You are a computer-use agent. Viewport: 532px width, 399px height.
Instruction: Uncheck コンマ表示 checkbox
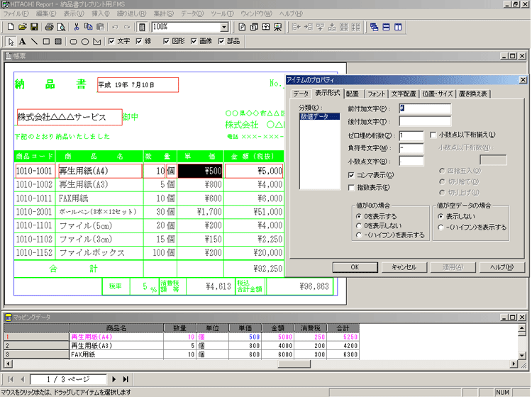click(351, 175)
